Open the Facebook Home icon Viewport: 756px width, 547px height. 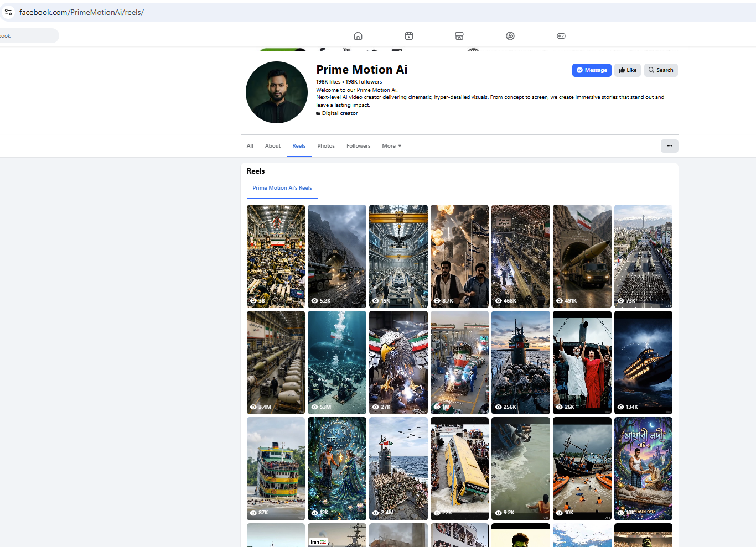[x=358, y=36]
